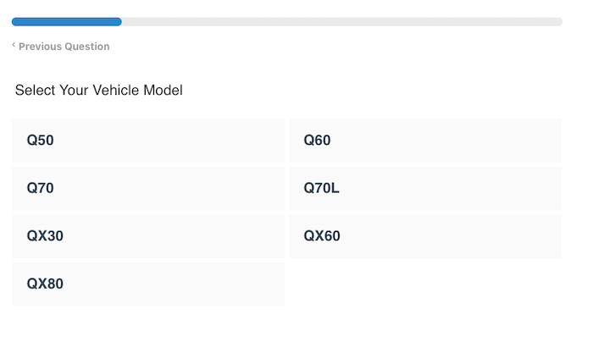Choose the QX30 vehicle model

(x=148, y=236)
